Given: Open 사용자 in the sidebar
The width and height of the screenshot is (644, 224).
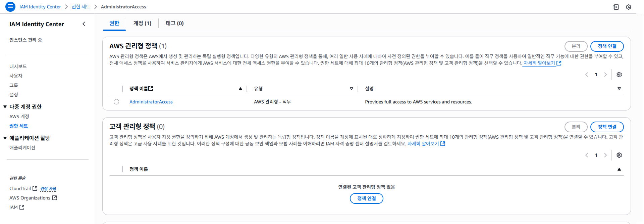Looking at the screenshot, I should coord(16,76).
